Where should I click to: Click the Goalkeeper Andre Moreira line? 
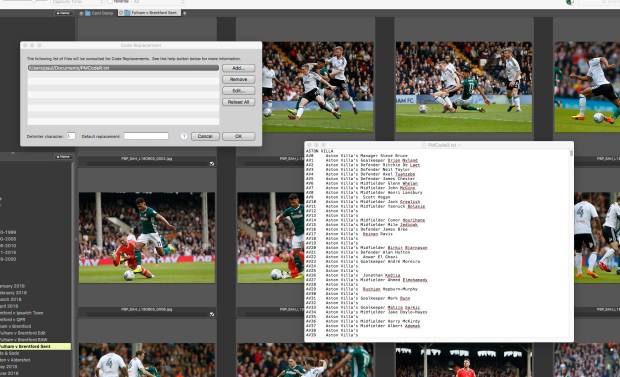(363, 261)
